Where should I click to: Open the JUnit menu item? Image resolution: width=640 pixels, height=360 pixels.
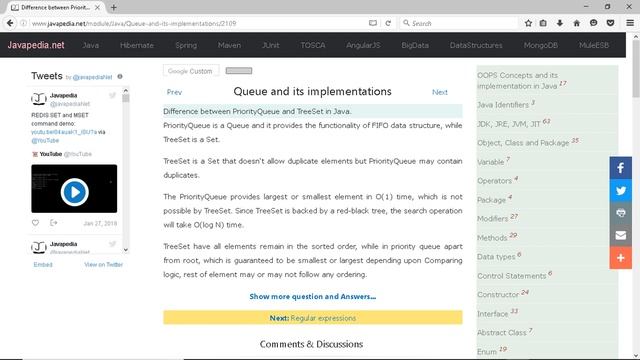(x=271, y=45)
